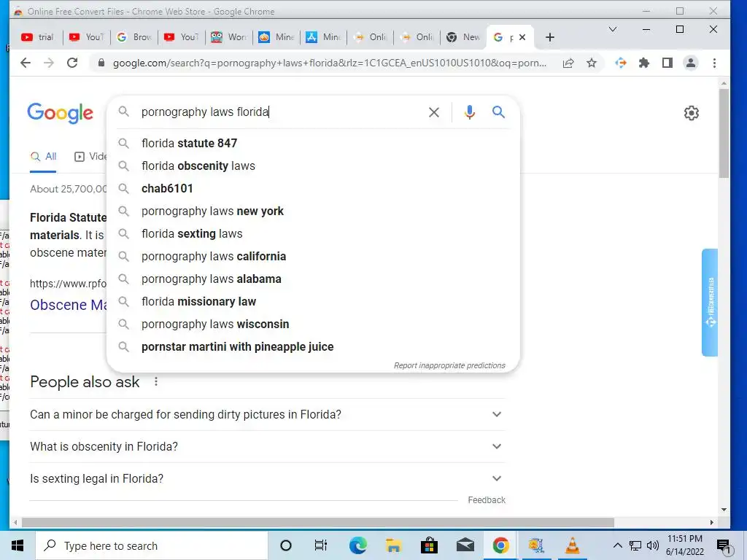This screenshot has height=560, width=747.
Task: Choose suggestion 'chab6101'
Action: pos(314,189)
